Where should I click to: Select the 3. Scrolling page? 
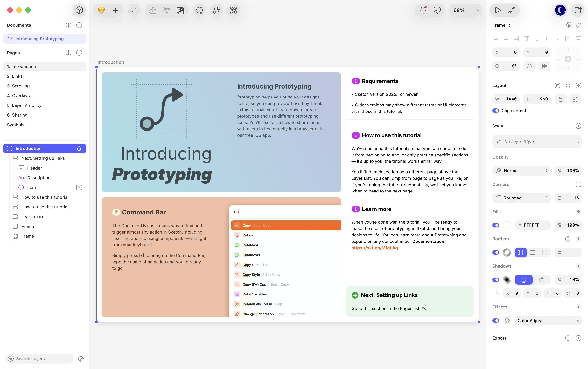pos(18,86)
